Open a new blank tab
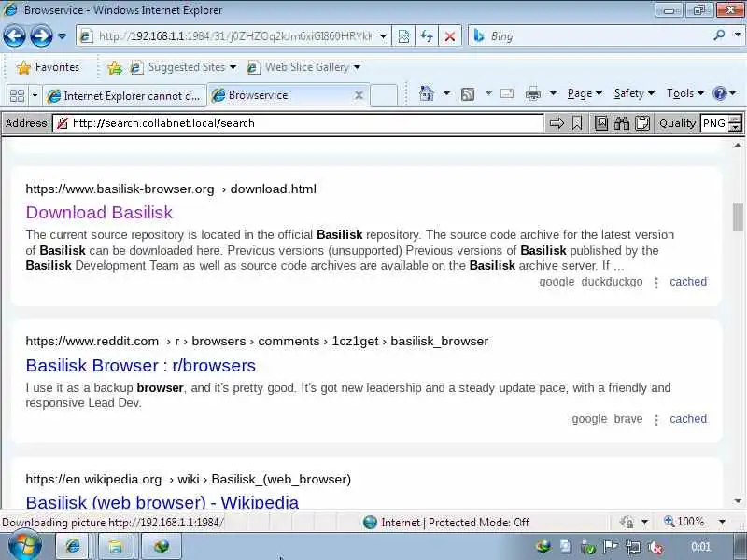Viewport: 747px width, 560px height. (384, 95)
